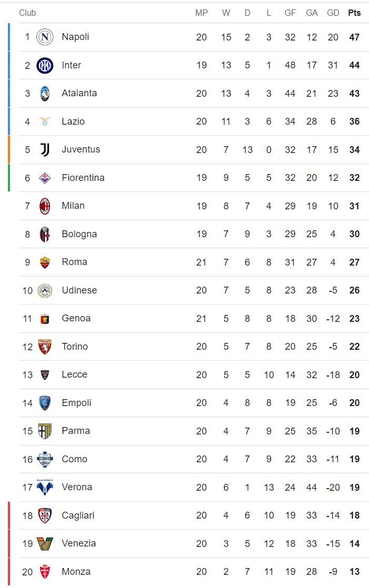Click the Pts column header
Screen dimensions: 369x588
pyautogui.click(x=354, y=13)
